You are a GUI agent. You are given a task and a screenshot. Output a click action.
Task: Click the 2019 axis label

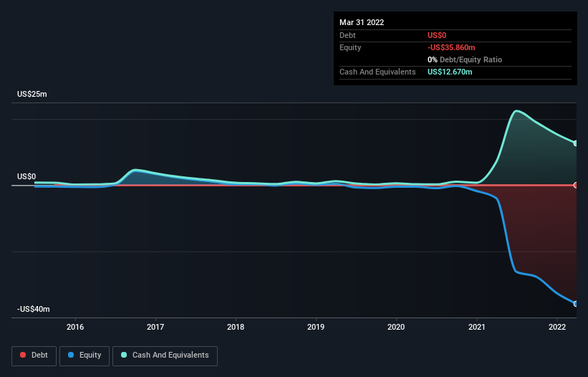[316, 327]
